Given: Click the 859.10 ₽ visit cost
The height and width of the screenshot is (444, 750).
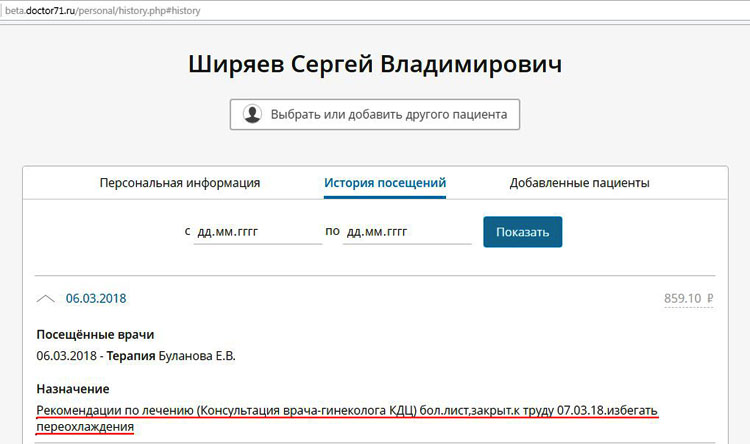Looking at the screenshot, I should [688, 298].
